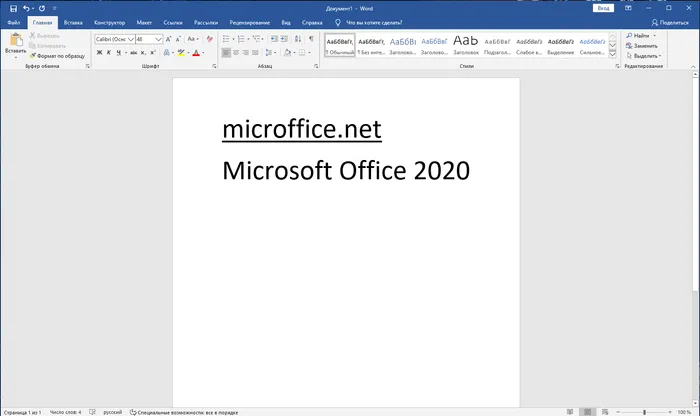Decrease font size with the small A icon
The image size is (700, 416).
point(178,39)
